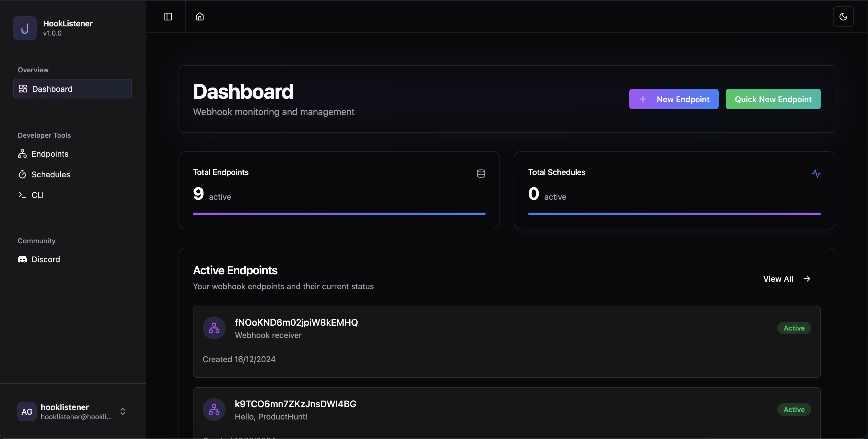Click the Quick New Endpoint button
868x439 pixels.
click(x=773, y=99)
